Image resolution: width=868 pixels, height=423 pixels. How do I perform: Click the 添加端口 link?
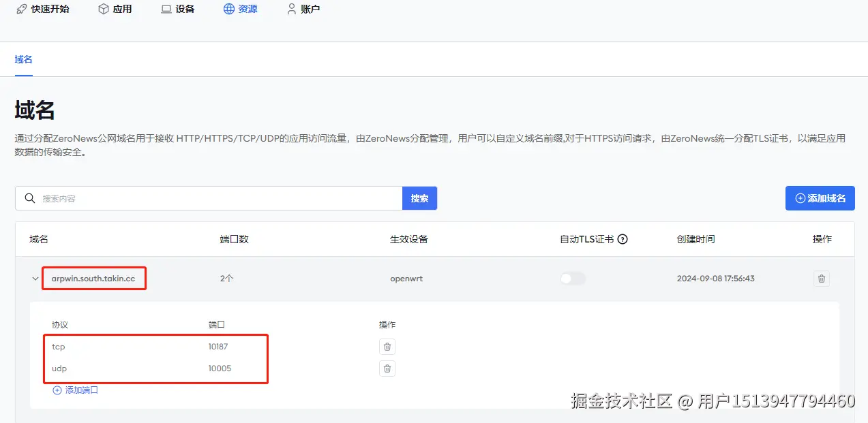(76, 390)
